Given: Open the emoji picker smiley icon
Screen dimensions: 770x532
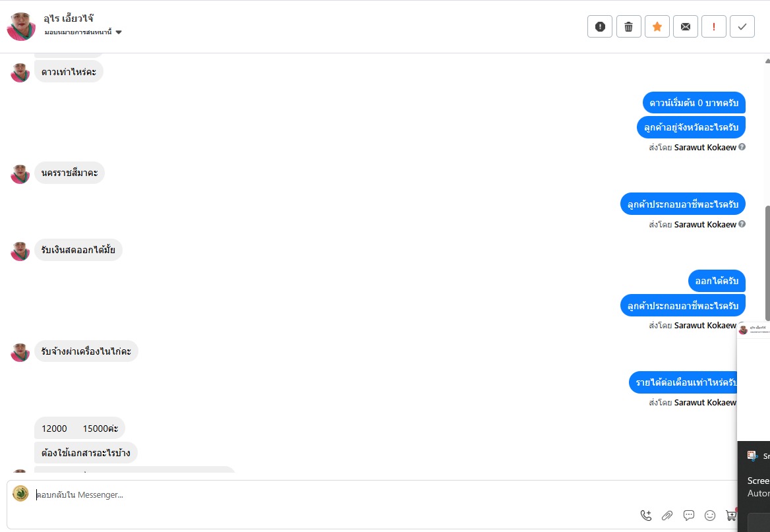Looking at the screenshot, I should pos(710,516).
